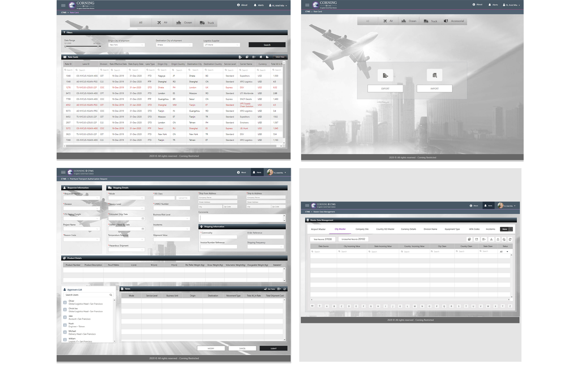This screenshot has height=371, width=588.
Task: Open hamburger menu in the Rate Card list screen
Action: click(63, 5)
